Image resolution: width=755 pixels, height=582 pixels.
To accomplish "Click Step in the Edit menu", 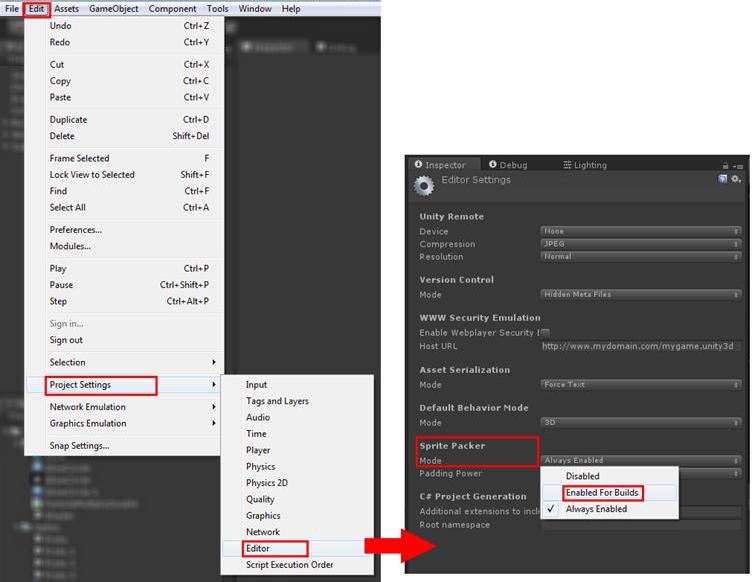I will pyautogui.click(x=125, y=301).
